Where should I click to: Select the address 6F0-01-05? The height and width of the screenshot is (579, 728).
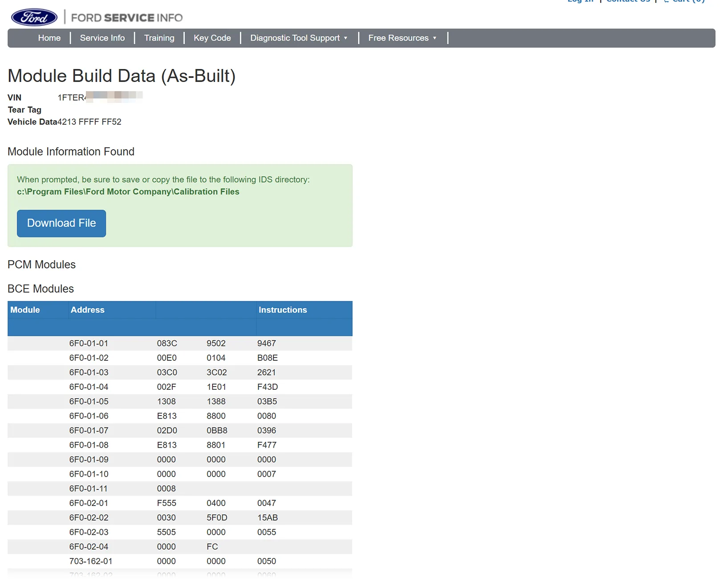coord(89,401)
